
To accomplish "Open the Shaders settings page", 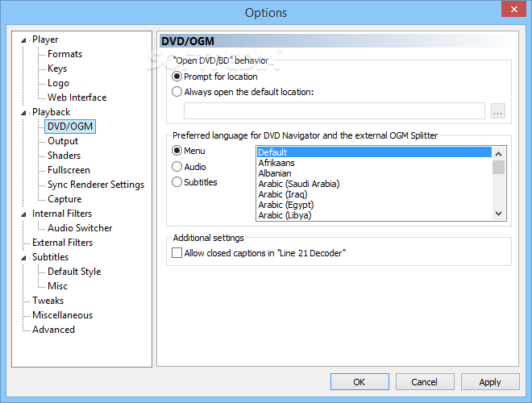I will tap(64, 156).
